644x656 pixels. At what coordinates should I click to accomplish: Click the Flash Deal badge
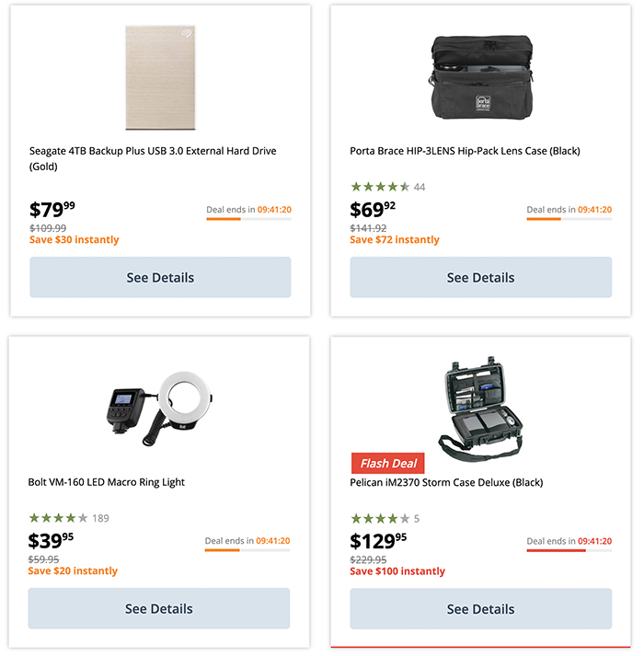point(387,463)
